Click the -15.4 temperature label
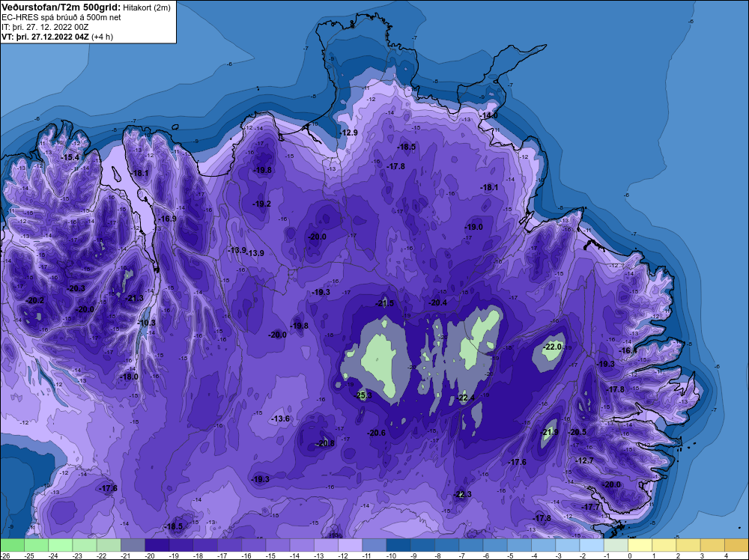749x560 pixels. tap(70, 157)
